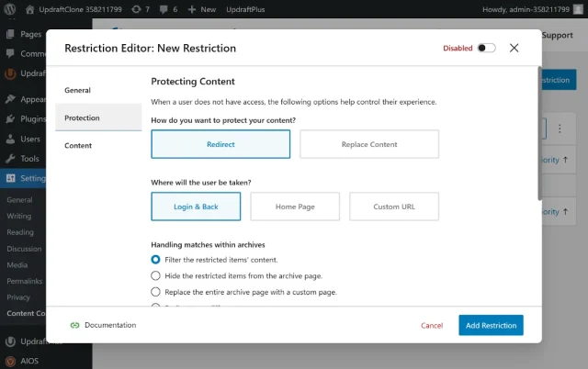
Task: Open the updates icon showing 7
Action: (x=136, y=9)
